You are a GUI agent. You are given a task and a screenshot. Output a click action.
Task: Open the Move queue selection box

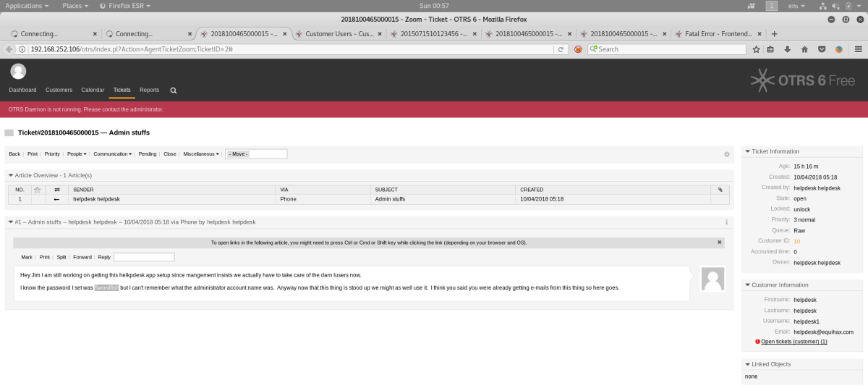pos(256,154)
